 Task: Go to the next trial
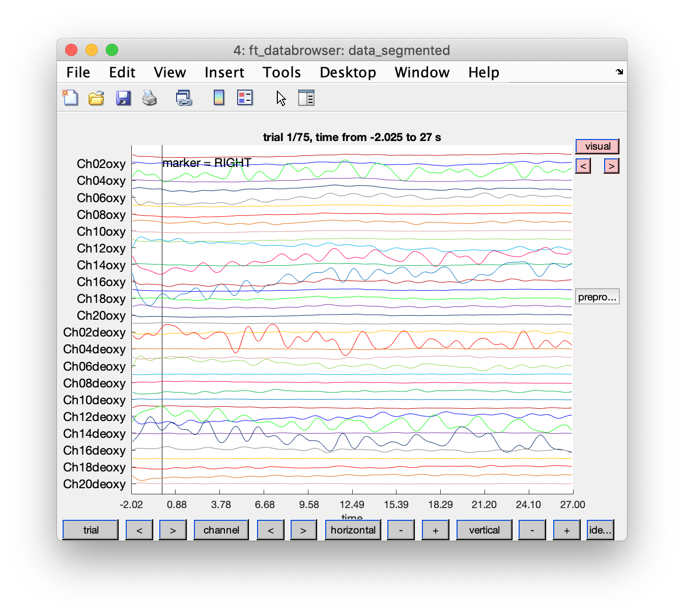[173, 530]
